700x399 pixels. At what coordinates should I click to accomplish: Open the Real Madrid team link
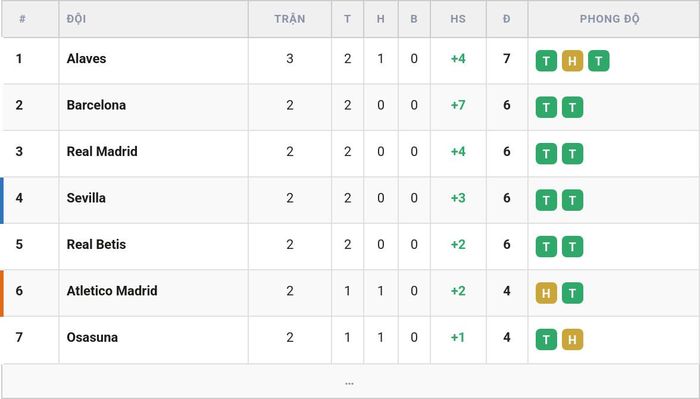pyautogui.click(x=102, y=151)
